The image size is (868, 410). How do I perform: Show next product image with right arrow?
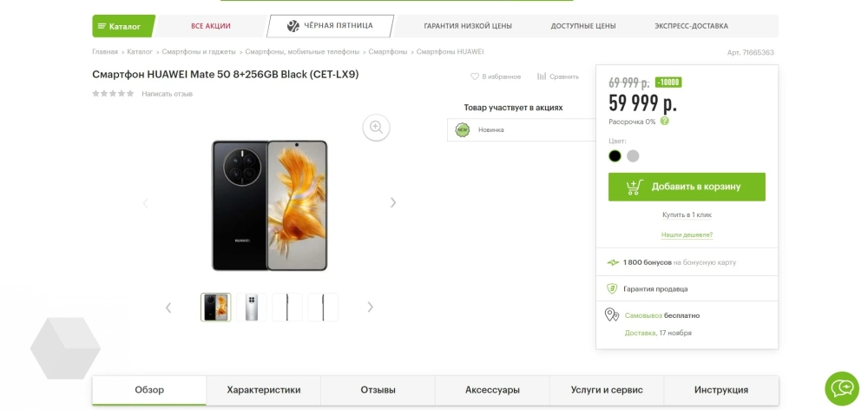(393, 202)
